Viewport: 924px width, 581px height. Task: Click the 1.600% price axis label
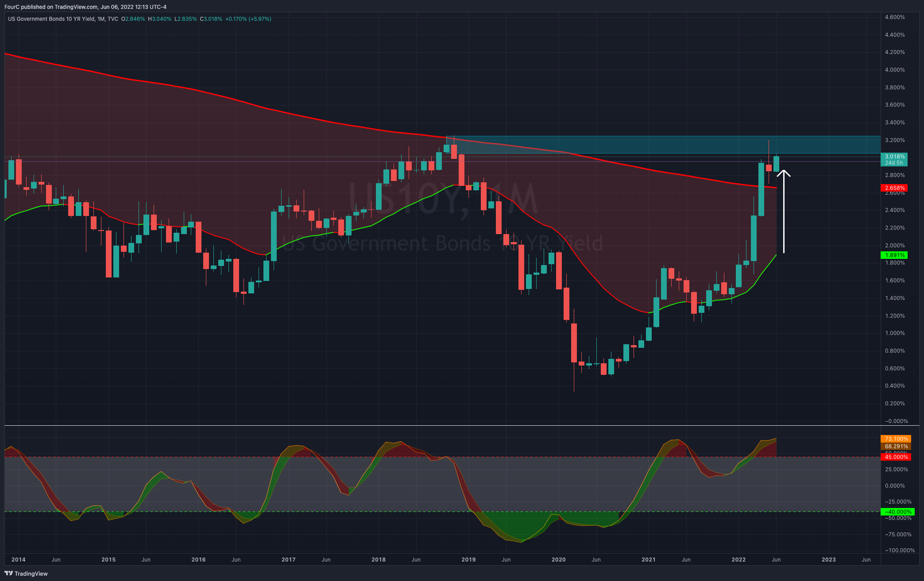895,281
